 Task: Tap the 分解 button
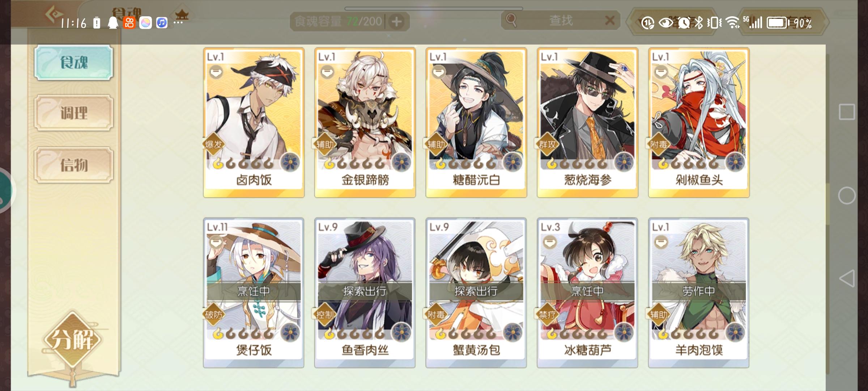(72, 340)
